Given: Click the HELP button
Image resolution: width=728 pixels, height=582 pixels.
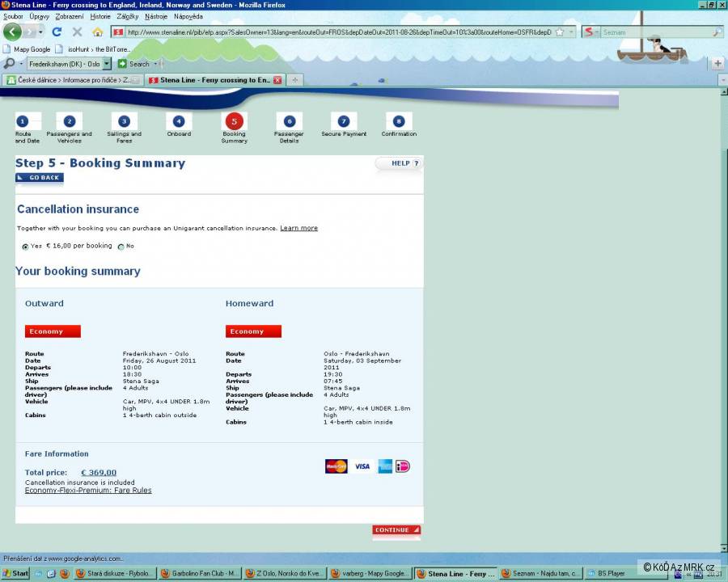Looking at the screenshot, I should pyautogui.click(x=400, y=163).
